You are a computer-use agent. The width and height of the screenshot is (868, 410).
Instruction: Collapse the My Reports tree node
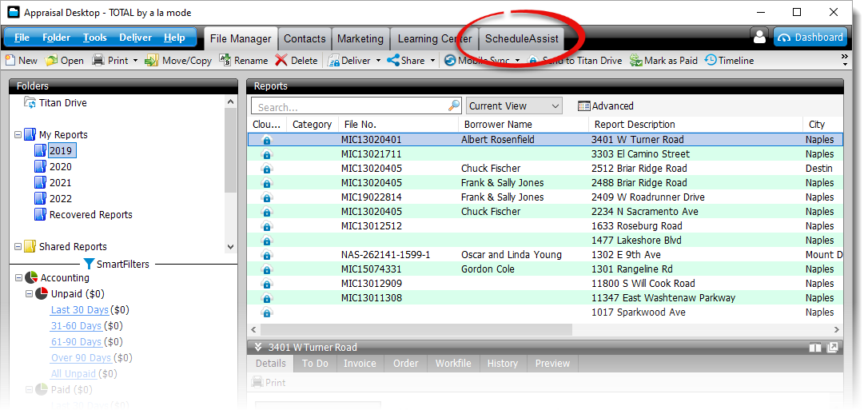(x=18, y=134)
